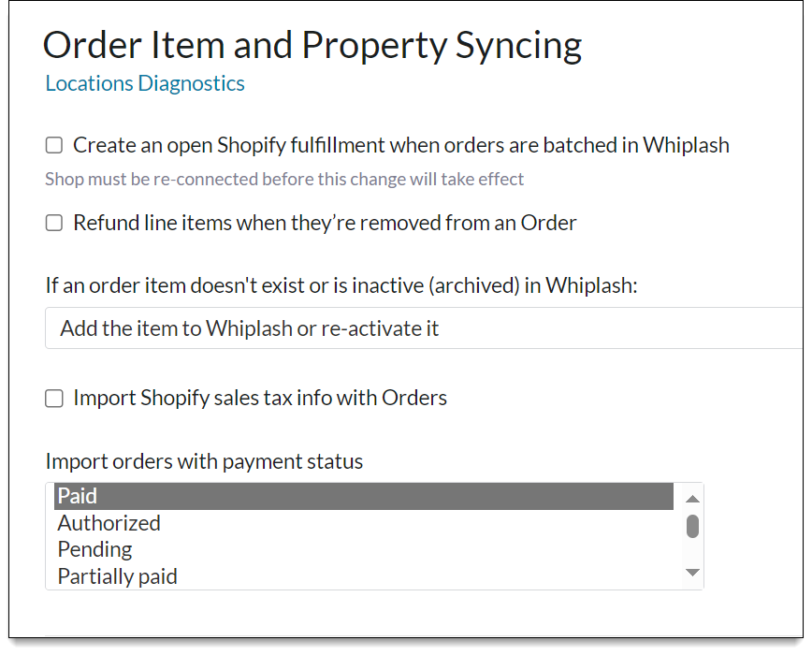Enable creating an open Shopify fulfillment checkbox
This screenshot has width=812, height=655.
(53, 145)
